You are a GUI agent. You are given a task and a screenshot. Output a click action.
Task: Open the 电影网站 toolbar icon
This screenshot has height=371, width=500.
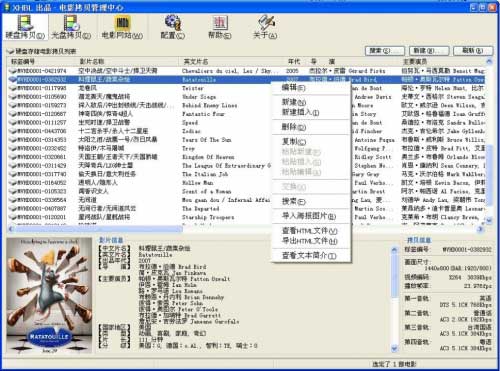[122, 27]
